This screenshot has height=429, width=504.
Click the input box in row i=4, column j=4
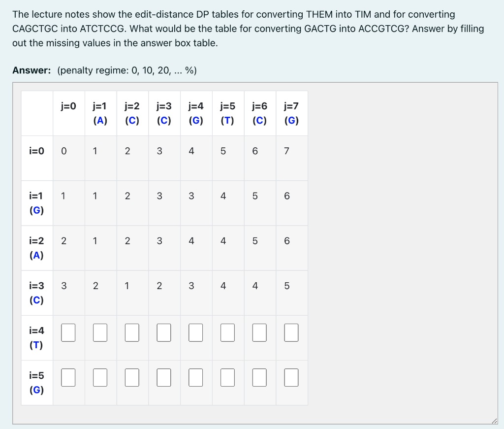point(195,332)
